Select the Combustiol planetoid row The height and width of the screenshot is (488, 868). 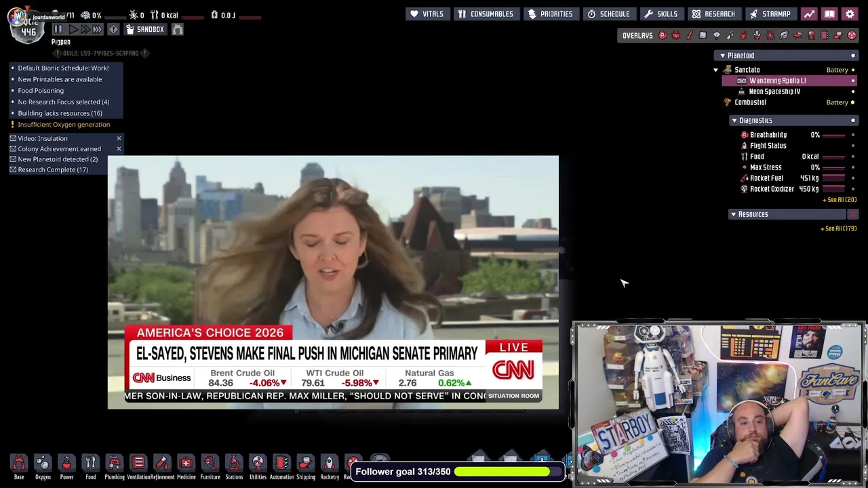click(790, 102)
